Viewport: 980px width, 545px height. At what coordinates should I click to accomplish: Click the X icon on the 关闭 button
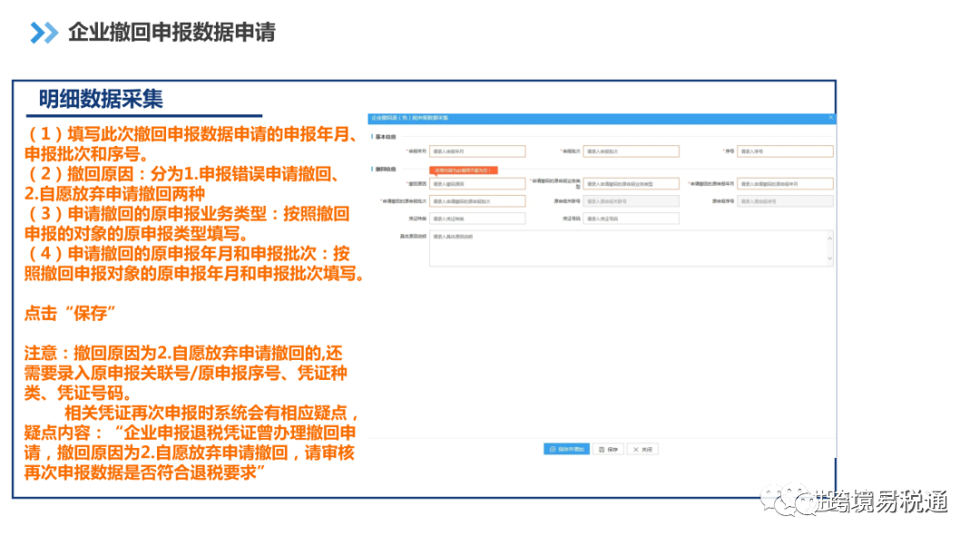coord(636,449)
